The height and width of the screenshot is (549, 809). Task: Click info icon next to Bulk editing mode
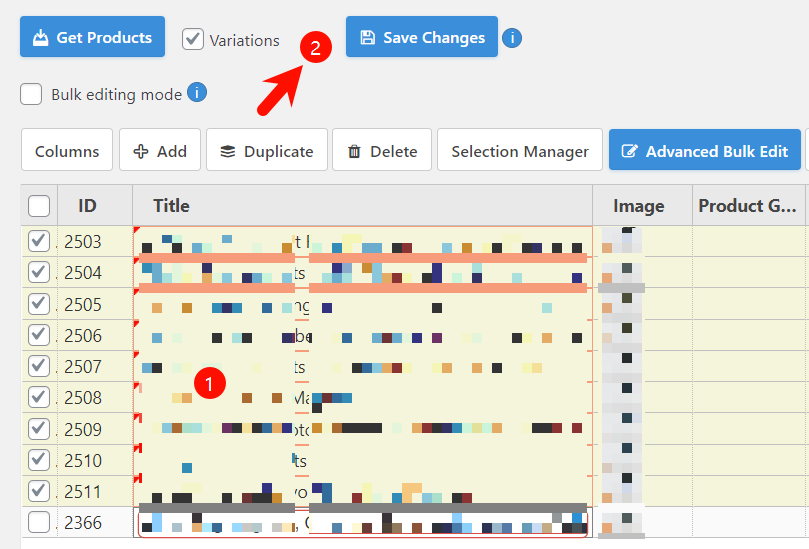pyautogui.click(x=197, y=93)
